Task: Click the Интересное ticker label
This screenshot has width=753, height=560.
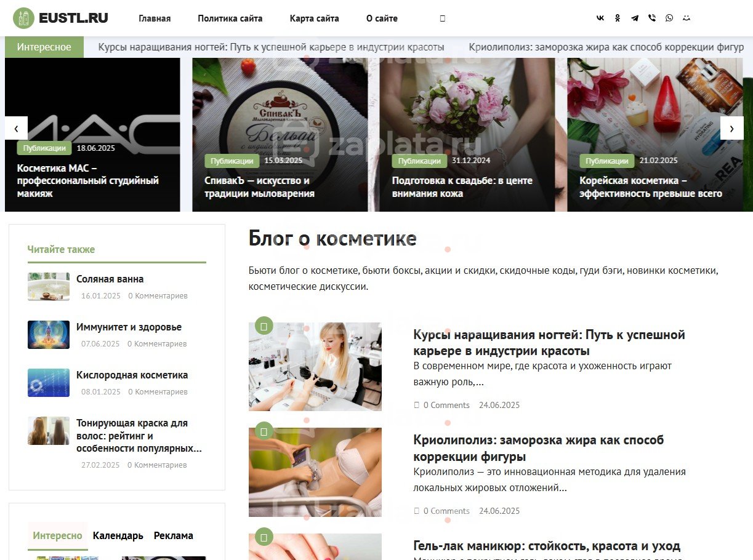Action: coord(44,47)
